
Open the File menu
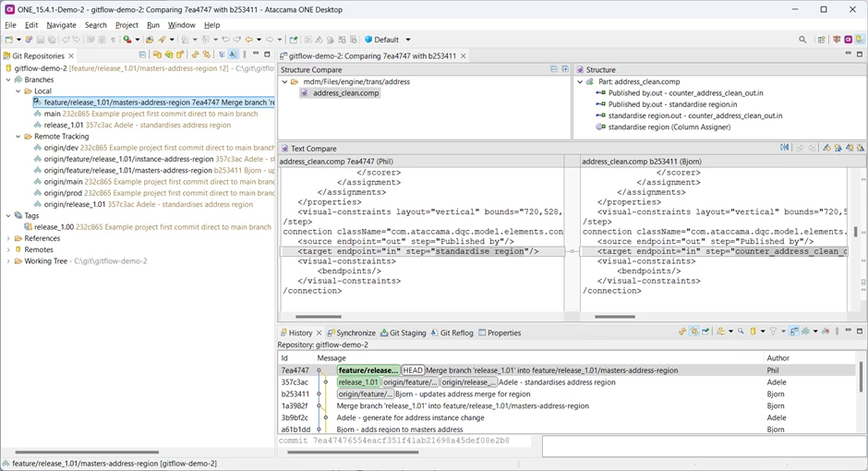point(10,25)
